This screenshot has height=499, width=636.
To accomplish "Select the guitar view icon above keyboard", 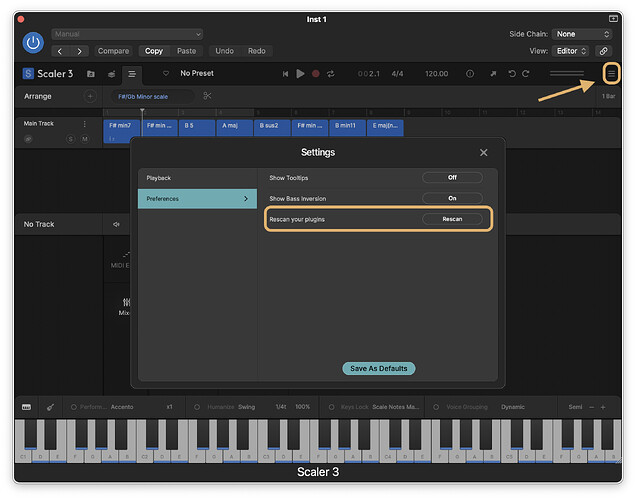I will point(50,407).
